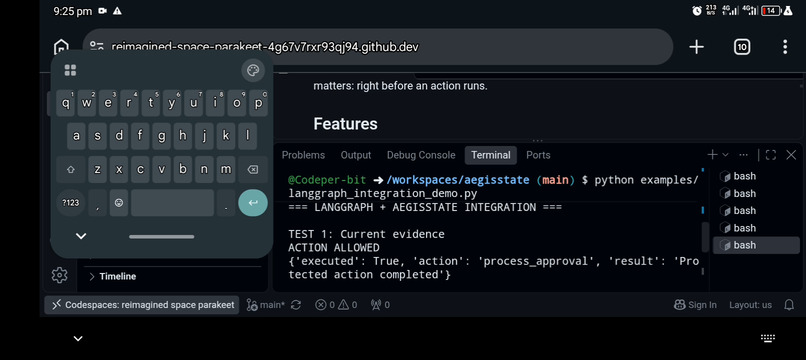Viewport: 806px width, 360px height.
Task: Tap the q key on keyboard
Action: tap(66, 103)
